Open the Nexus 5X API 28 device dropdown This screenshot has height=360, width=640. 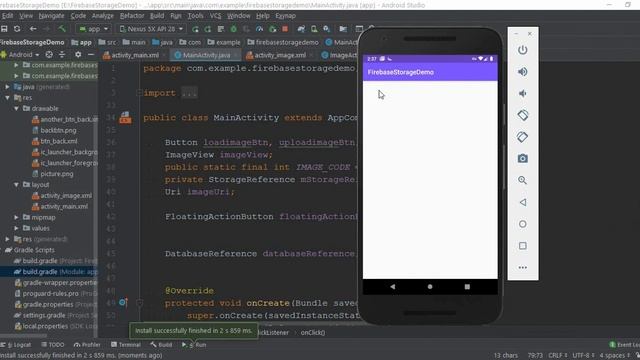(x=151, y=29)
